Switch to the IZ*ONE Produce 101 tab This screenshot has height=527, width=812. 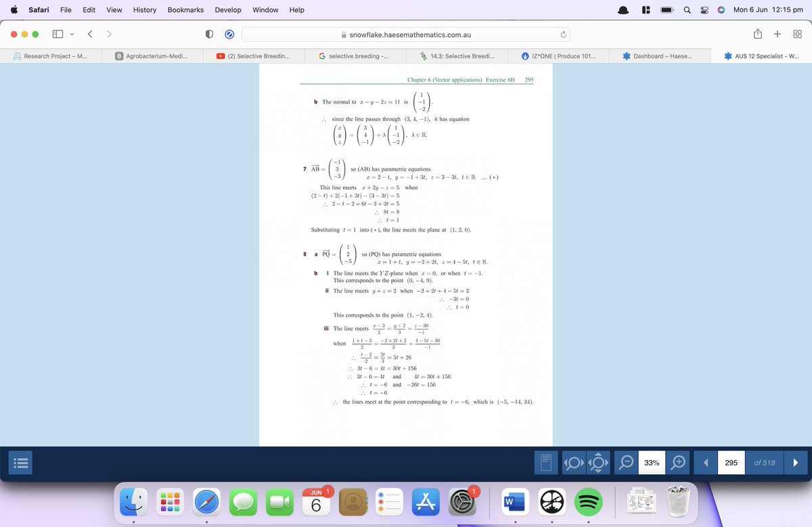pos(558,56)
